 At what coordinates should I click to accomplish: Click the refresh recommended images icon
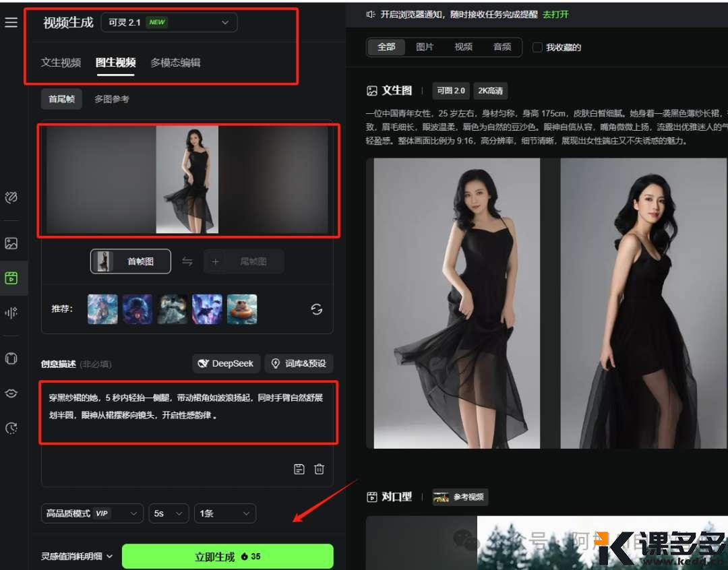click(316, 309)
